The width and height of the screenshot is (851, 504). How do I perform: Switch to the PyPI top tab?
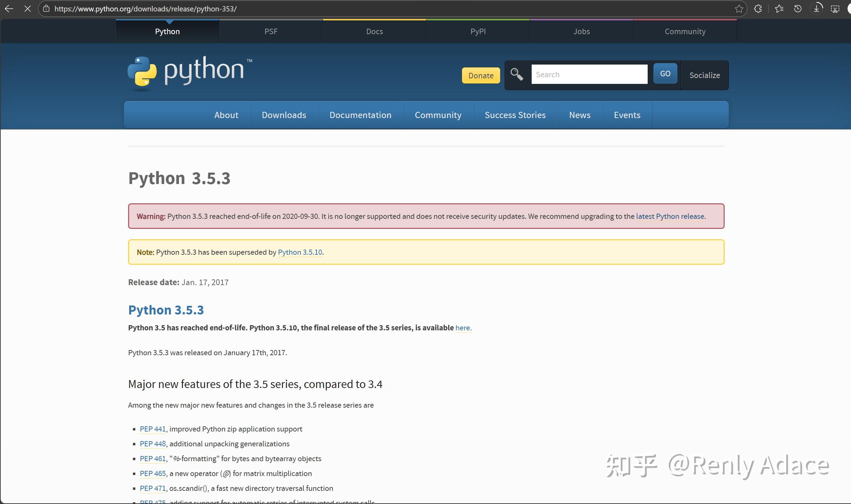[x=478, y=31]
